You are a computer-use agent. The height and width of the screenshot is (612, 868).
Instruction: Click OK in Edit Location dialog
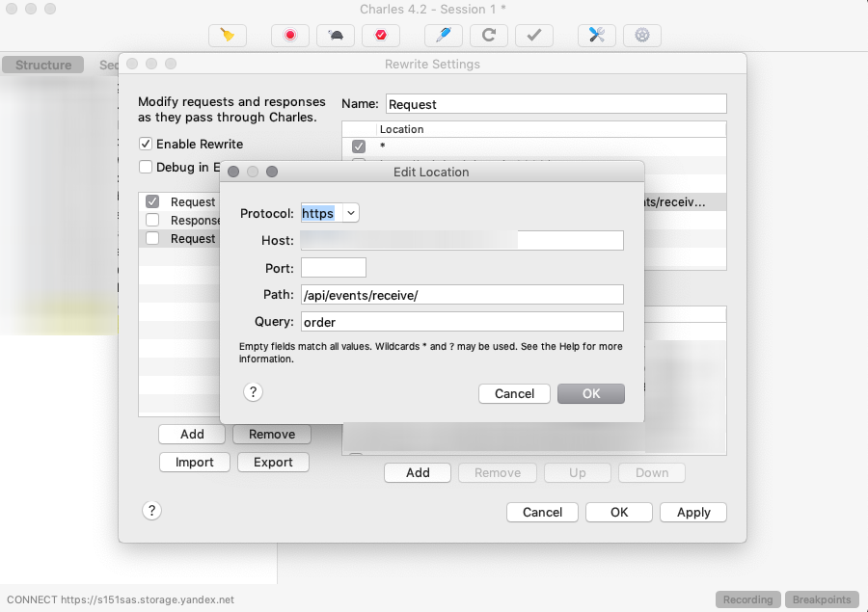pos(590,393)
